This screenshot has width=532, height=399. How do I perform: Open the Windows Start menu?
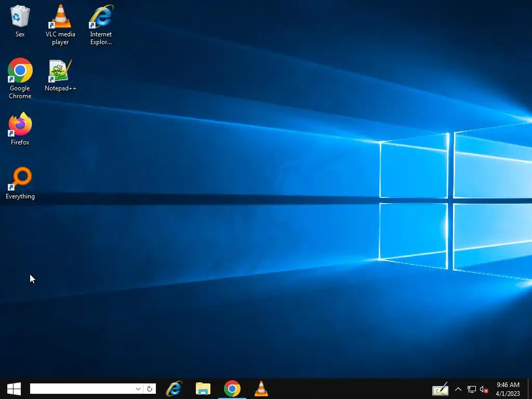click(14, 389)
